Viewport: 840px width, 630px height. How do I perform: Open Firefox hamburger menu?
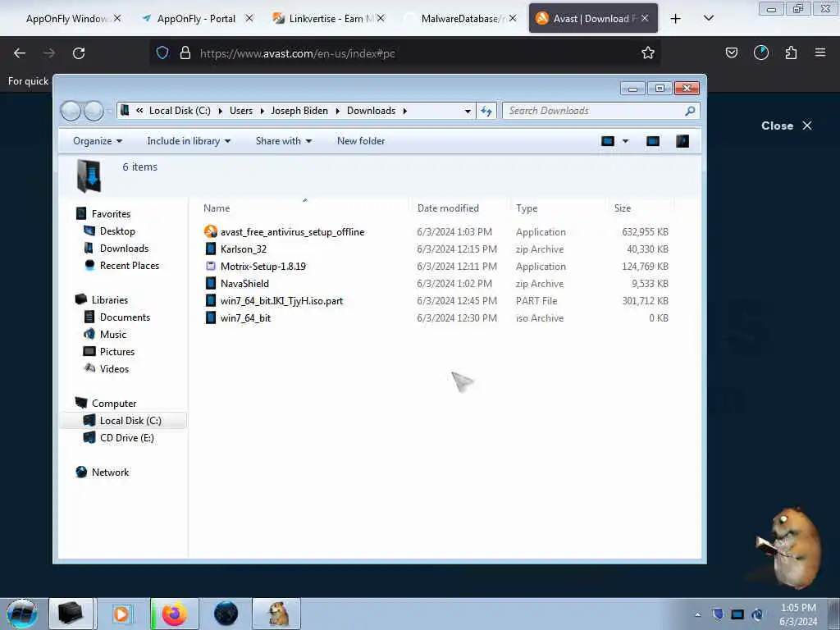819,52
